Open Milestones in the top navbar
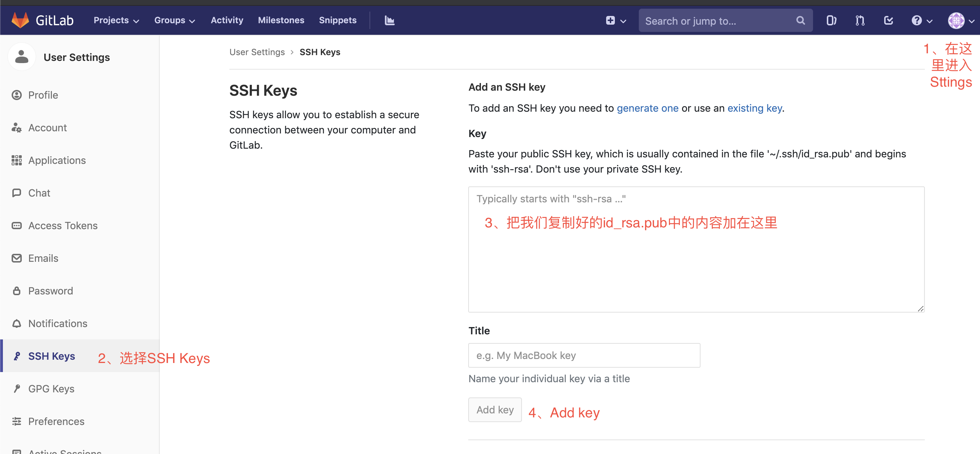980x454 pixels. (281, 20)
